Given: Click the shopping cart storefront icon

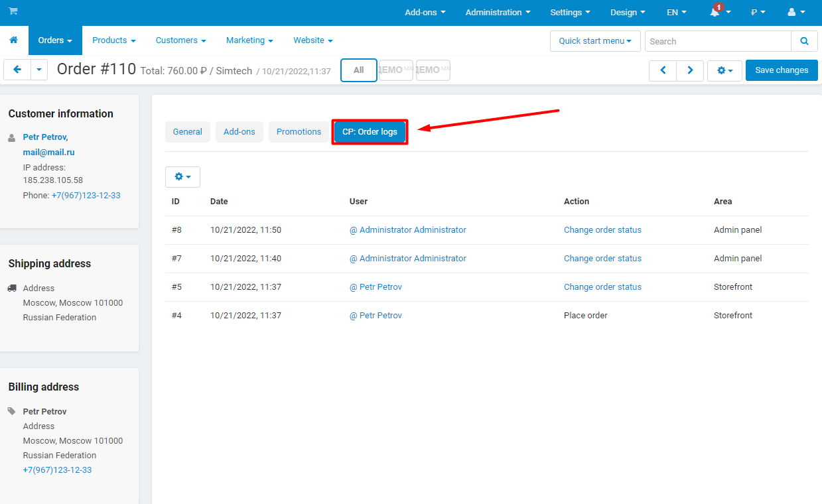Looking at the screenshot, I should click(x=13, y=12).
